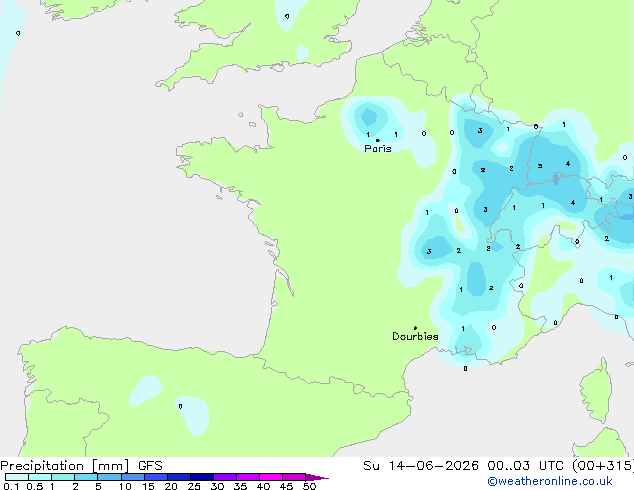Viewport: 634px width, 490px height.
Task: Pick the 25–30 mm dark navy legend swatch
Action: point(202,477)
